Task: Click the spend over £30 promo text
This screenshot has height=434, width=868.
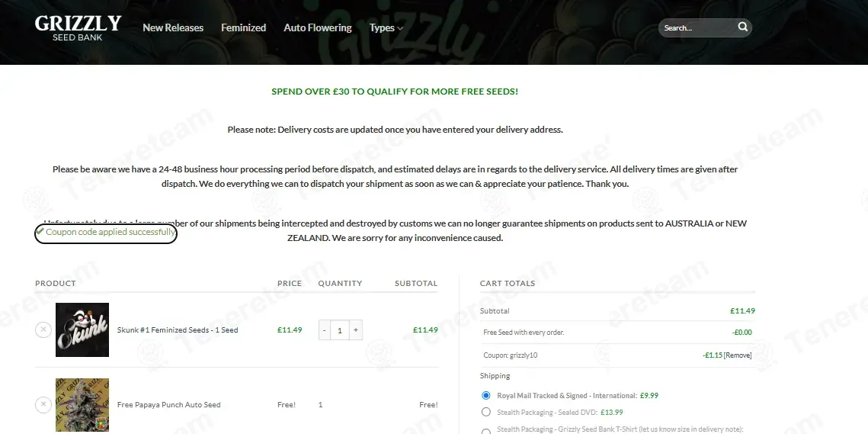Action: (395, 92)
